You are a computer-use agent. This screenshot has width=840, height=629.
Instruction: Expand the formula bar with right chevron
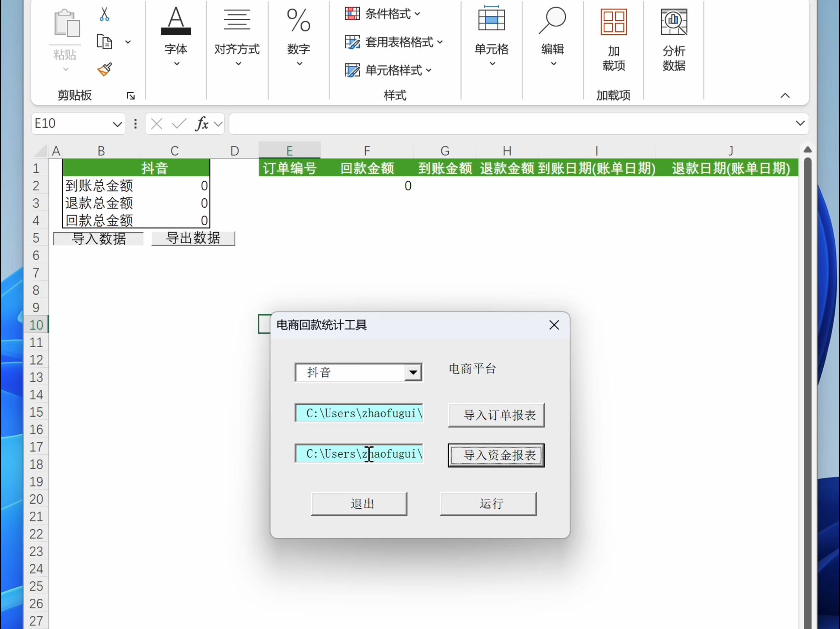coord(800,123)
